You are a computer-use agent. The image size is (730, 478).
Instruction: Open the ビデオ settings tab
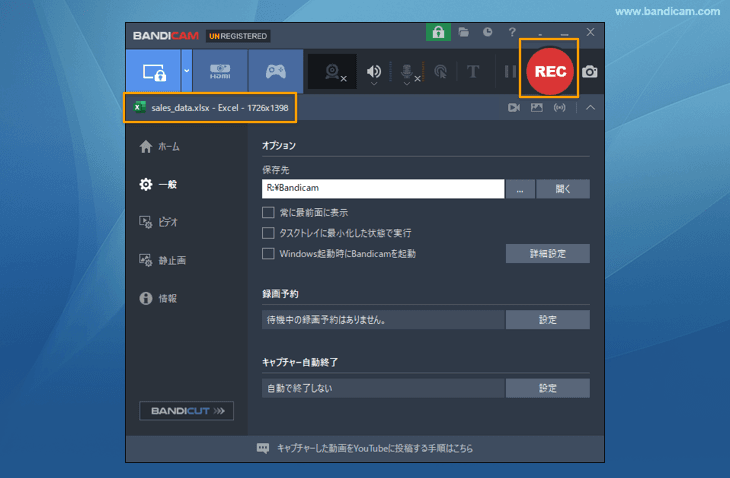[158, 222]
